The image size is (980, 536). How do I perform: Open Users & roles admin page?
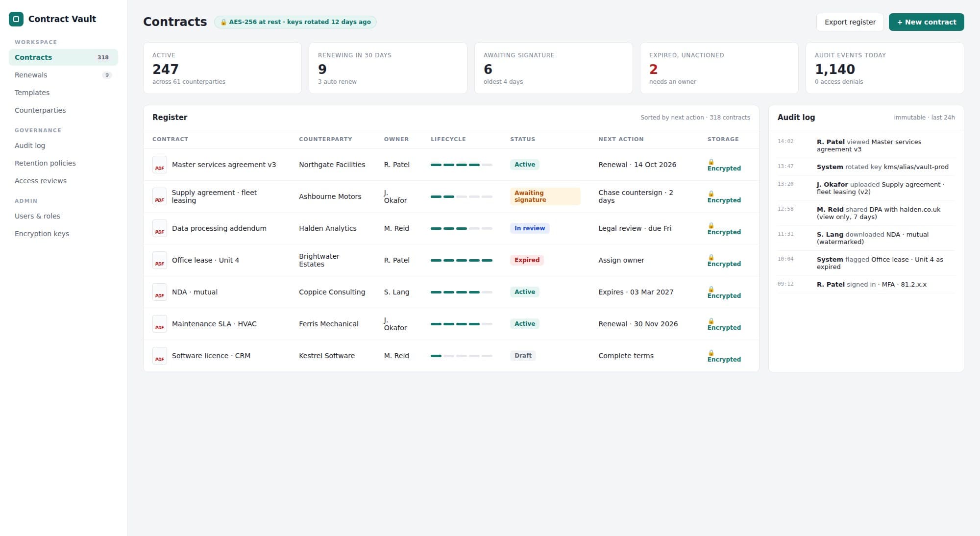point(63,216)
